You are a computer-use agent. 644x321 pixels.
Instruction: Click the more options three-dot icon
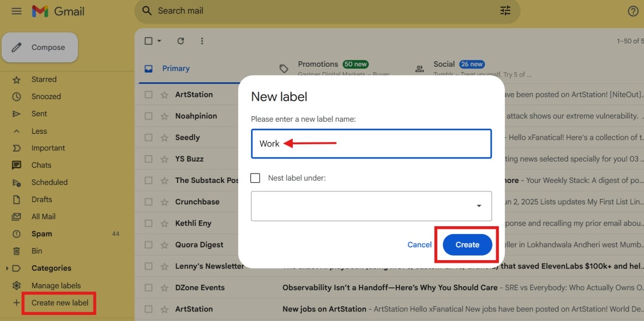pos(202,41)
